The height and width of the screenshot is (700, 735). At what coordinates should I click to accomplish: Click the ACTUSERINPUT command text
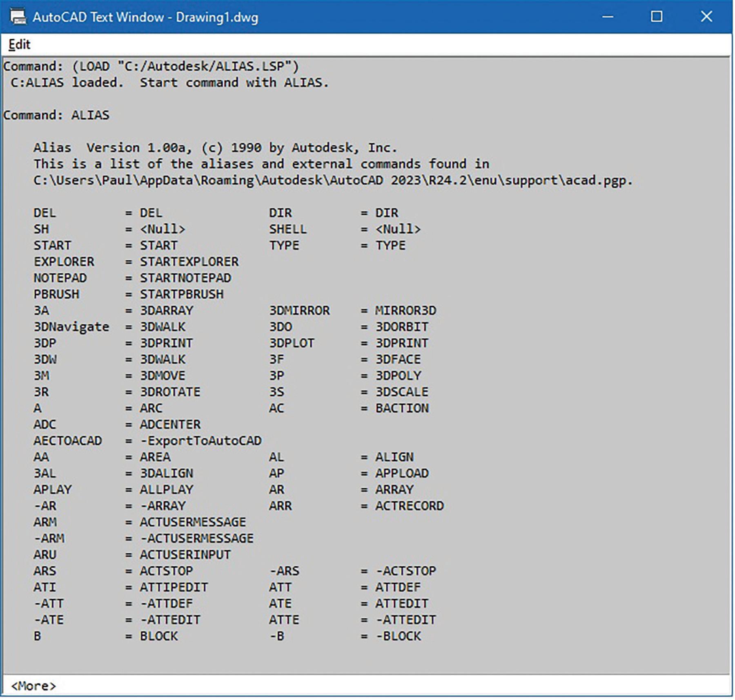point(186,555)
